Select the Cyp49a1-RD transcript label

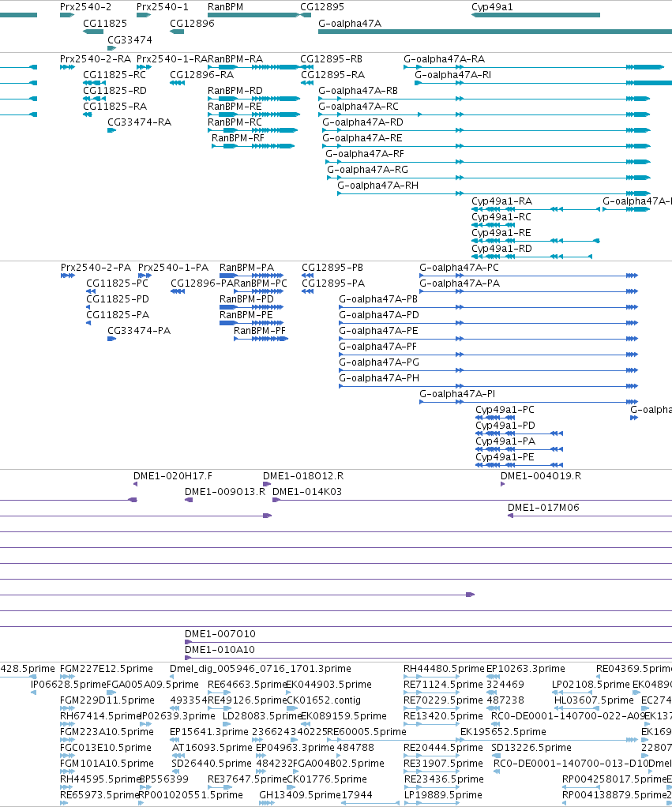(501, 249)
